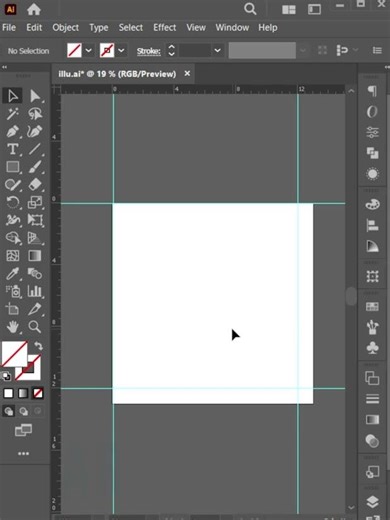390x520 pixels.
Task: Select the Line Segment tool
Action: point(35,149)
